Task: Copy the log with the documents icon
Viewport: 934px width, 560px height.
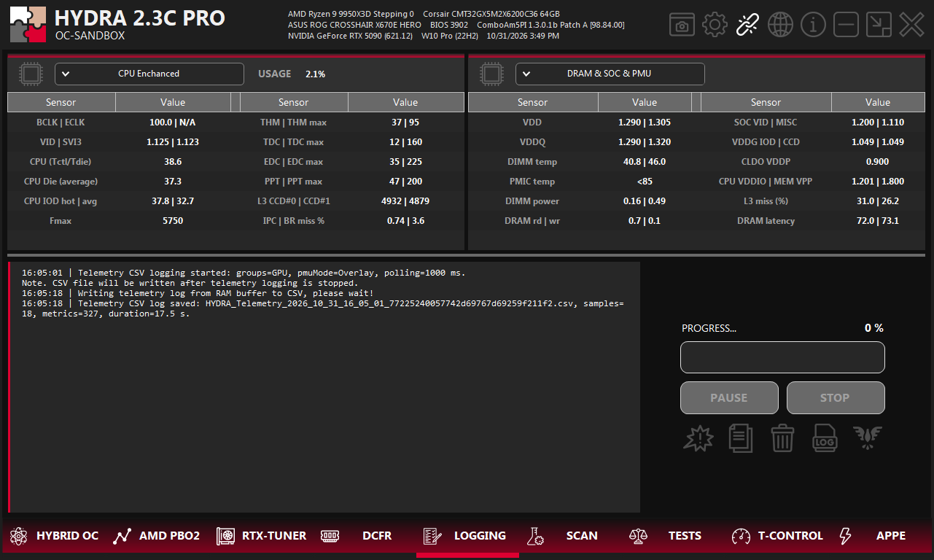Action: 741,437
